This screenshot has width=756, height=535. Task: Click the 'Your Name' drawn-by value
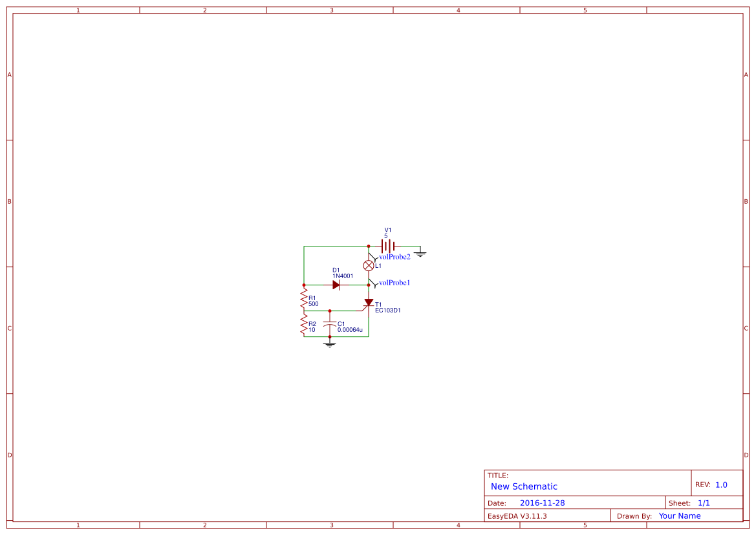pyautogui.click(x=680, y=516)
